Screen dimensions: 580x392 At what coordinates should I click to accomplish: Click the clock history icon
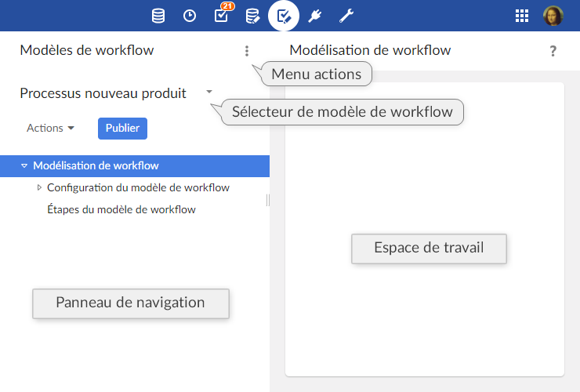coord(190,16)
